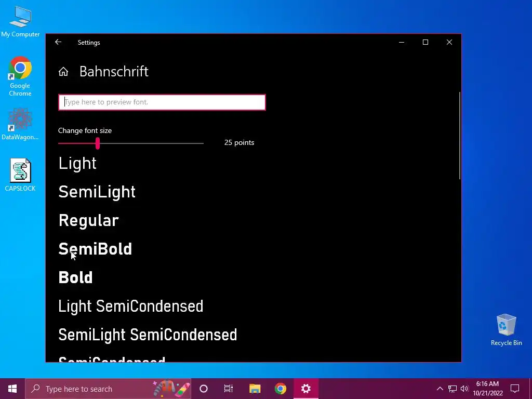The image size is (532, 399).
Task: Click the font size slider thumb
Action: 98,143
